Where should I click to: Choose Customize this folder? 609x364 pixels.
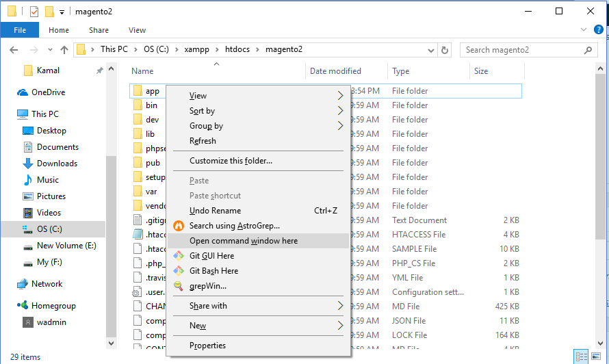[x=258, y=161]
